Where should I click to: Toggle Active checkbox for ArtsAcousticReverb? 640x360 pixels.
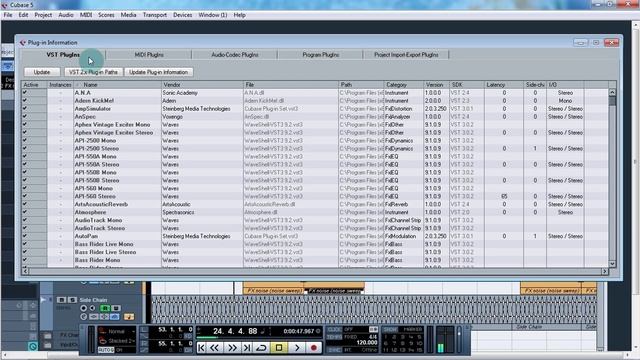pos(25,204)
